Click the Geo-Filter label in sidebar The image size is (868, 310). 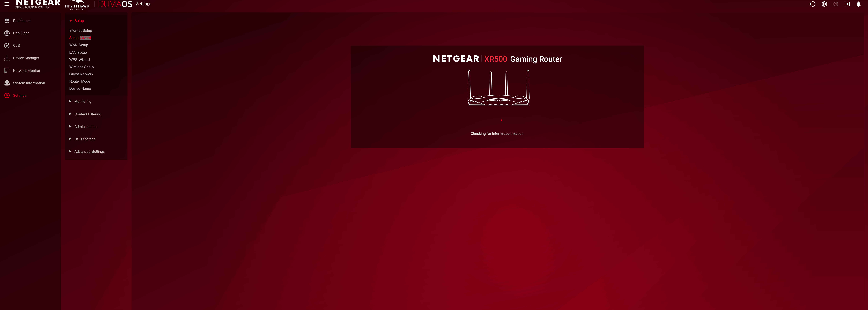[x=21, y=33]
